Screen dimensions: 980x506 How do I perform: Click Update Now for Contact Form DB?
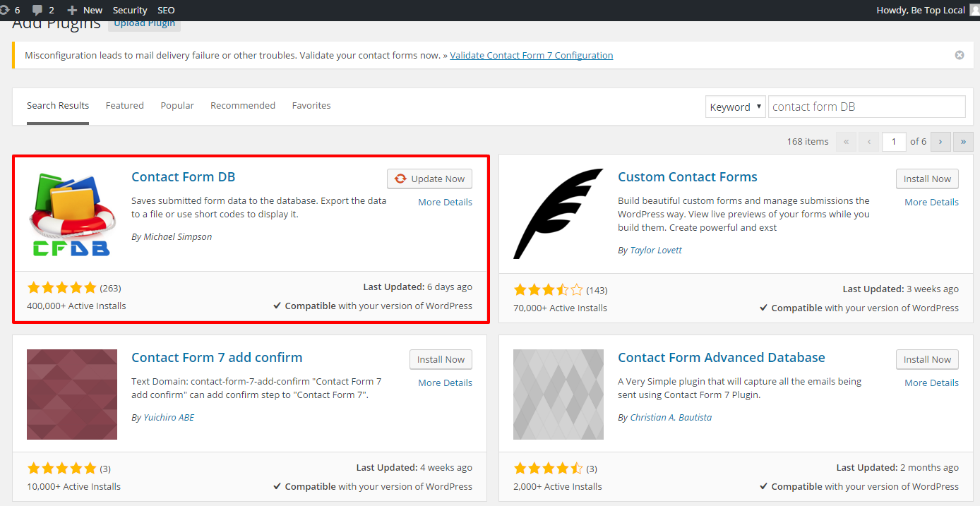click(429, 179)
